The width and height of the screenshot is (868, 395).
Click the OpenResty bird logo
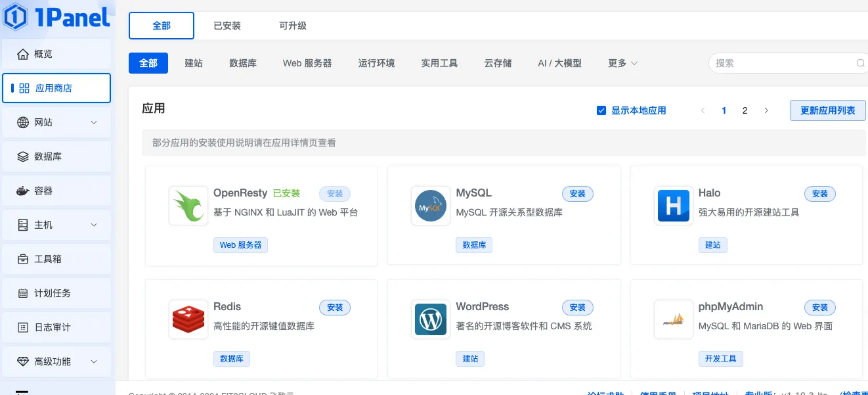188,206
